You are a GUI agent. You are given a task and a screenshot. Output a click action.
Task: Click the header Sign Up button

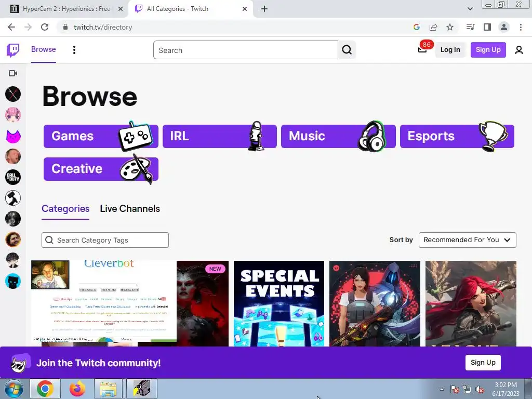[488, 50]
